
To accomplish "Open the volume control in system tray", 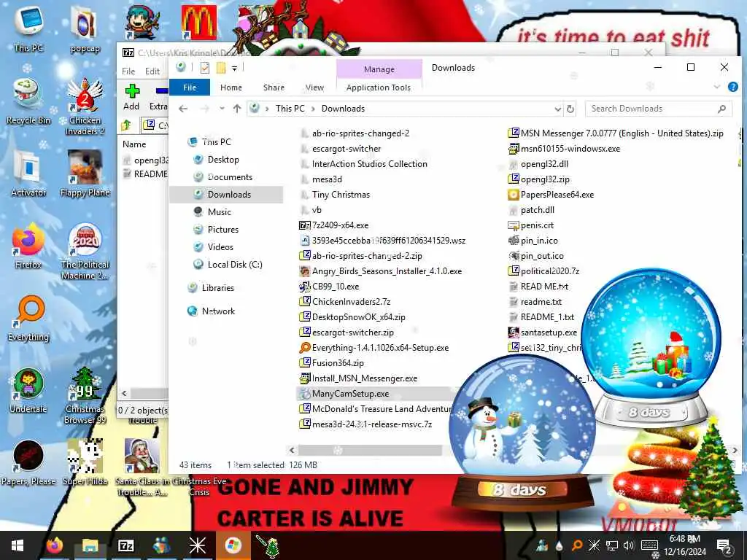I will tap(629, 545).
